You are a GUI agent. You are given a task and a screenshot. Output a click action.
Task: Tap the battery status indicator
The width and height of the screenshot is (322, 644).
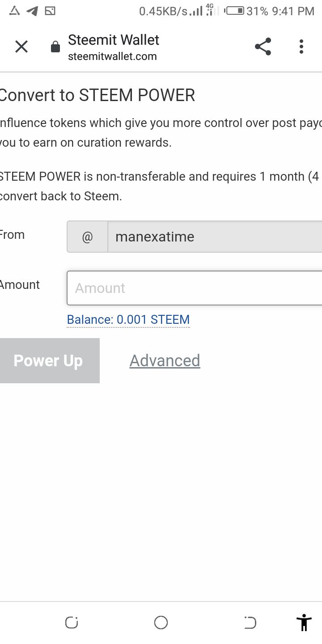click(x=234, y=11)
